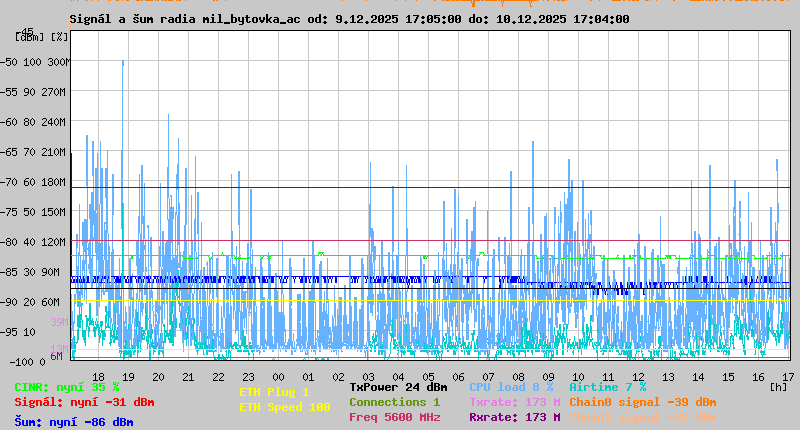Select the '150M' y-axis value

(57, 212)
